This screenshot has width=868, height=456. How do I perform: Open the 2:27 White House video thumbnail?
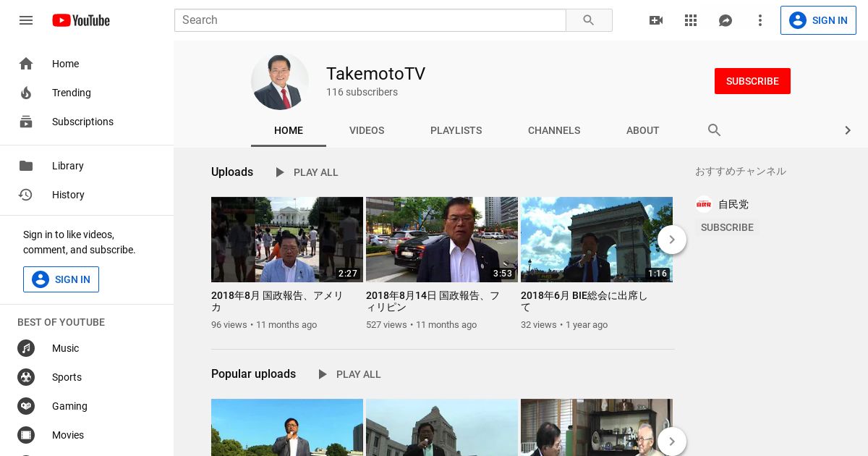click(287, 240)
